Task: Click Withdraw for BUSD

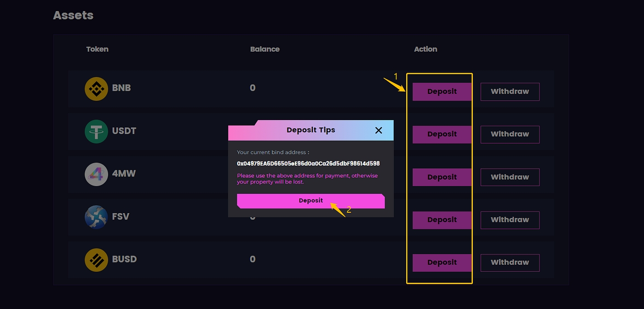Action: 510,262
